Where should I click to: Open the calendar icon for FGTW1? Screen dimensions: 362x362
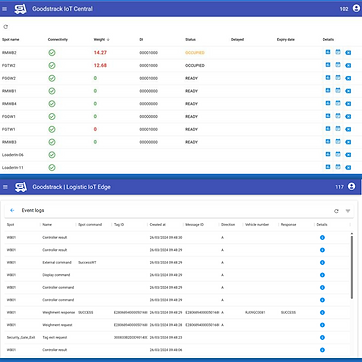coord(338,129)
